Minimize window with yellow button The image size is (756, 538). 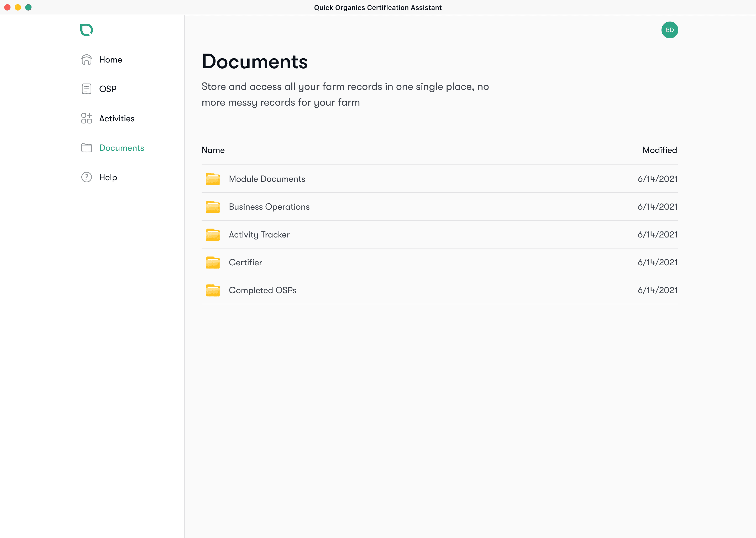tap(18, 7)
